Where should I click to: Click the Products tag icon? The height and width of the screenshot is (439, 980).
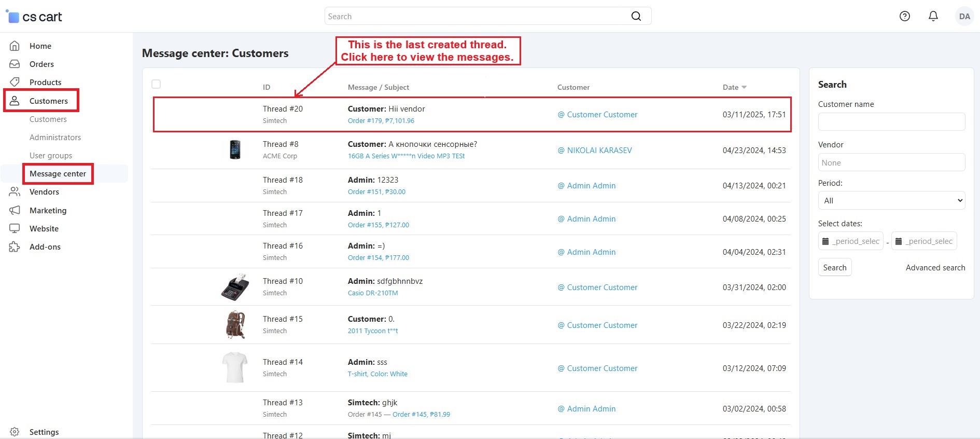click(15, 82)
